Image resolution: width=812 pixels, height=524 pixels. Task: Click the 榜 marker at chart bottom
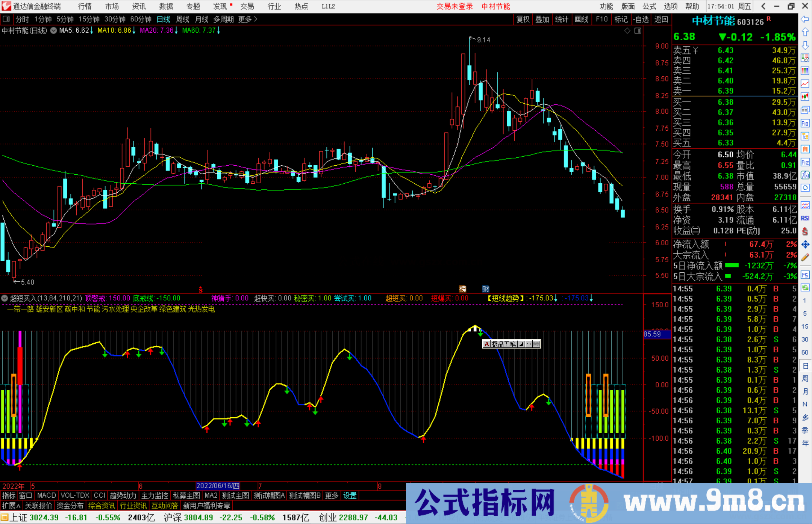point(462,289)
